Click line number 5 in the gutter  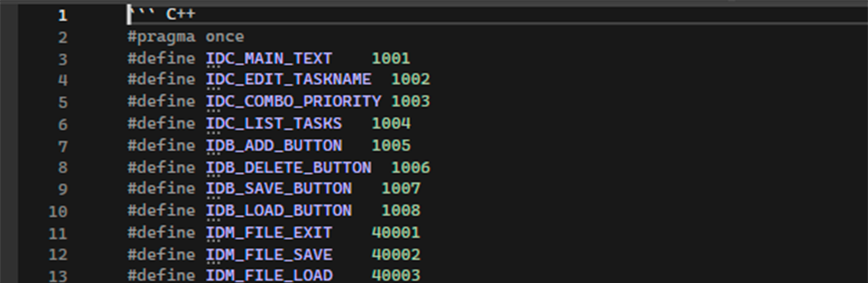click(62, 103)
